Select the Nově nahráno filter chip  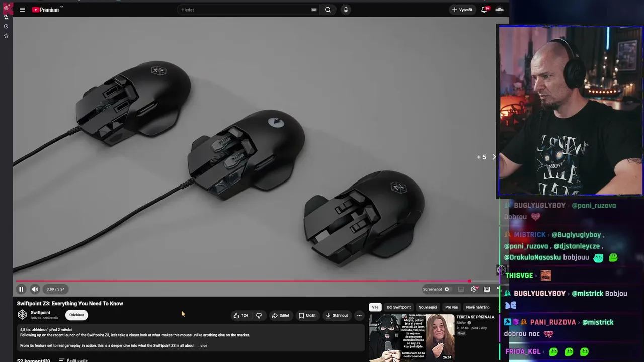click(477, 307)
